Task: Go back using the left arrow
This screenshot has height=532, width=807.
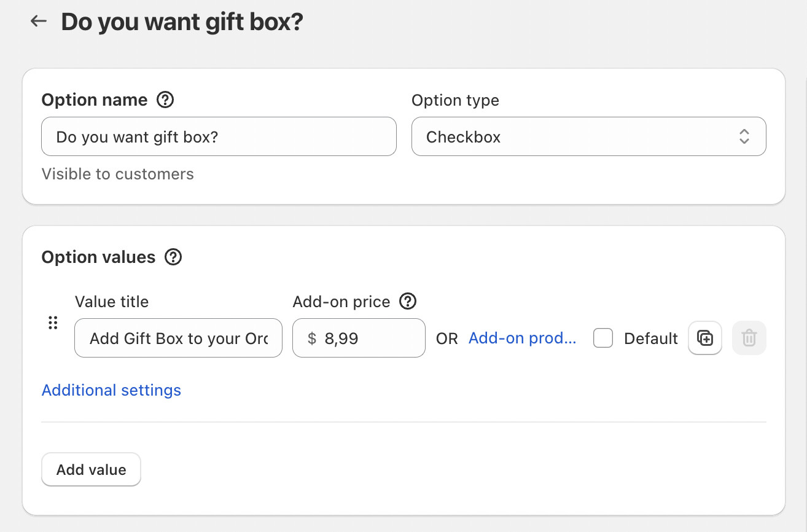Action: pyautogui.click(x=39, y=22)
